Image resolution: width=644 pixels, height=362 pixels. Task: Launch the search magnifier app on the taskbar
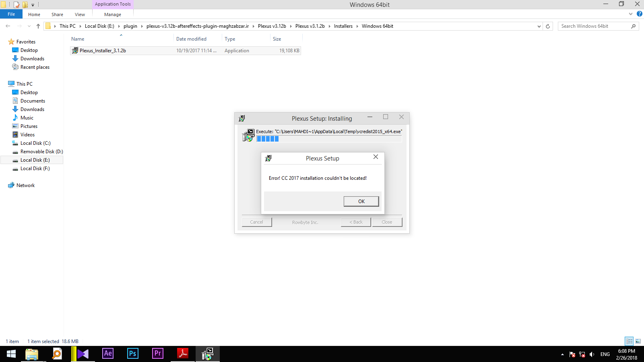pos(57,354)
